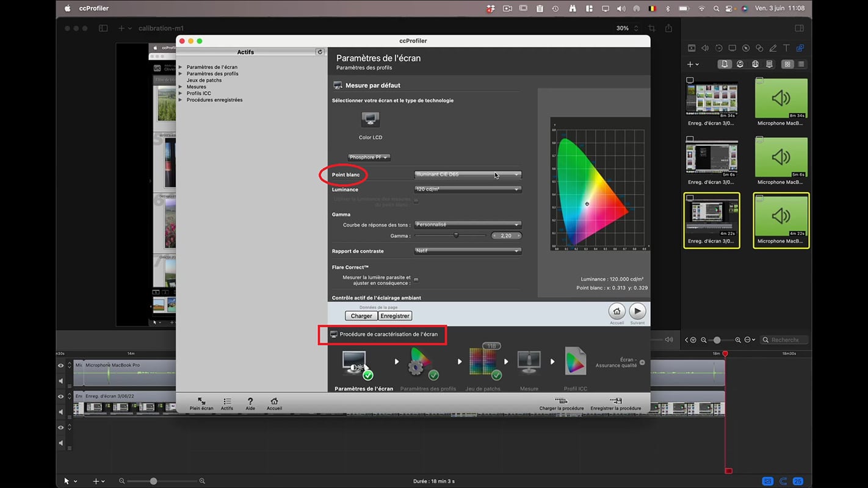Open the Annotations pencil inspector tab
The image size is (868, 488).
point(773,48)
